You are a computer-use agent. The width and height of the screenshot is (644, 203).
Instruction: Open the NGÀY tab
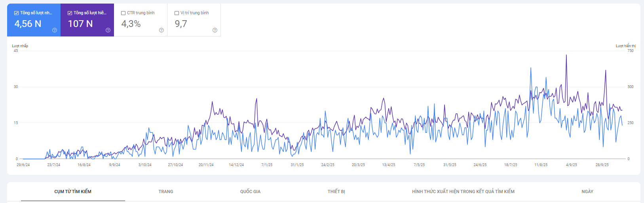[587, 192]
